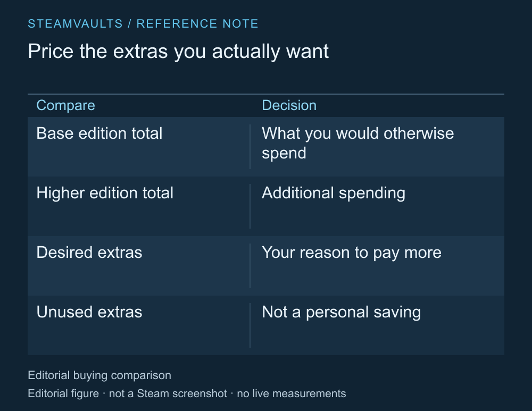Screen dimensions: 532x411
Task: Click the STEAMVAULTS / REFERENCE NOTE breadcrumb
Action: [143, 24]
